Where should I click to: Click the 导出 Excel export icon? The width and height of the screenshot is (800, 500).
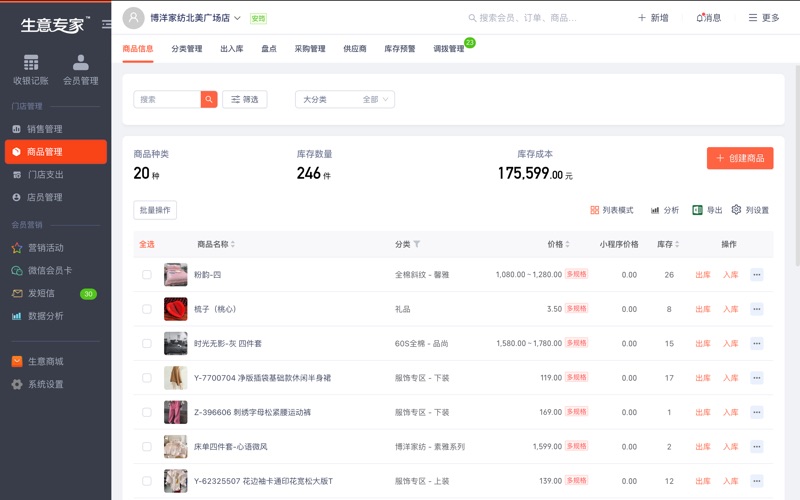[x=697, y=210]
